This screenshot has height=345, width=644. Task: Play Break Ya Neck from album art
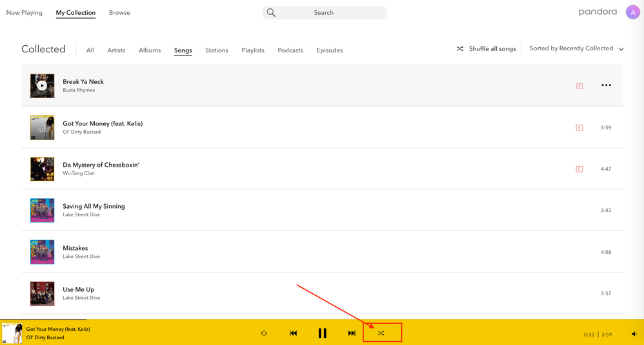[42, 85]
